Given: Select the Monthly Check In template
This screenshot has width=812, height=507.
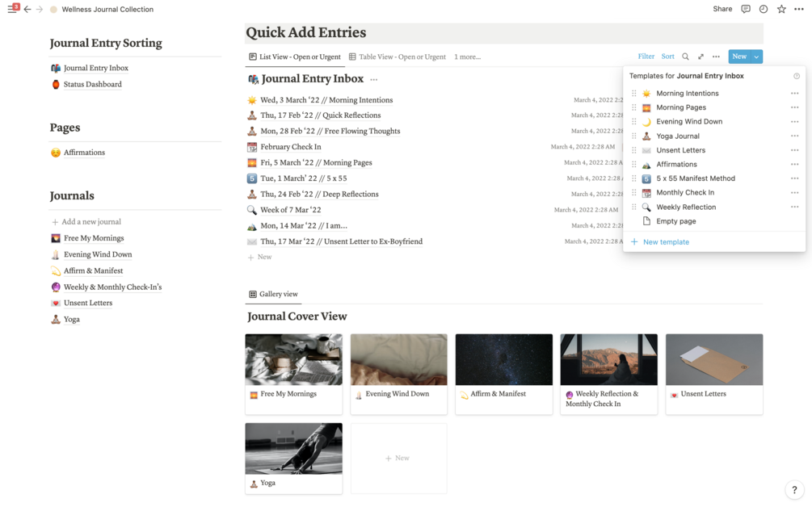Looking at the screenshot, I should [685, 192].
